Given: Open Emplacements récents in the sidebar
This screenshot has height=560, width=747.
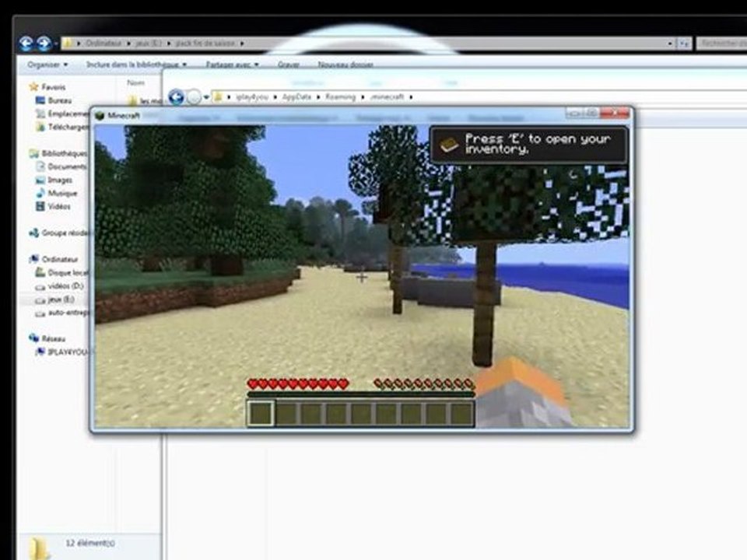Looking at the screenshot, I should pos(68,114).
